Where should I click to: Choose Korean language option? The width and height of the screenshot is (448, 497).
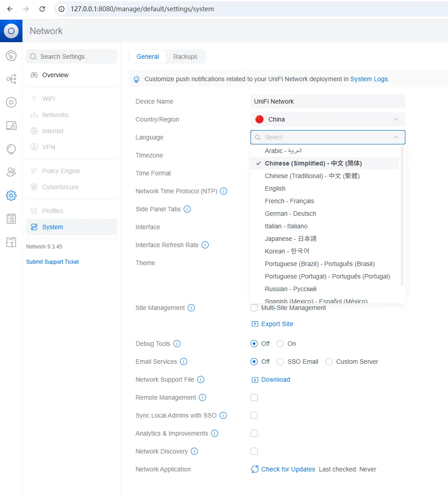tap(325, 251)
